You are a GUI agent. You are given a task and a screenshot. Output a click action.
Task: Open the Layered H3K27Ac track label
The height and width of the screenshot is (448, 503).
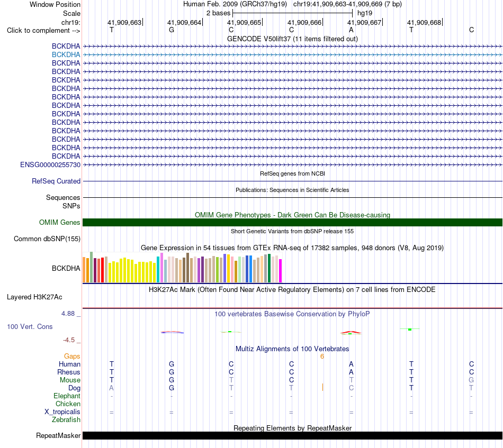pos(34,297)
